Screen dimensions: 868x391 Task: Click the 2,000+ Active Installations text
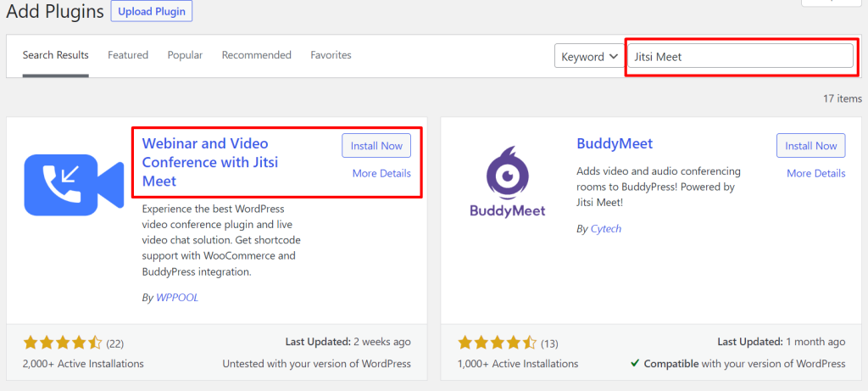[83, 364]
